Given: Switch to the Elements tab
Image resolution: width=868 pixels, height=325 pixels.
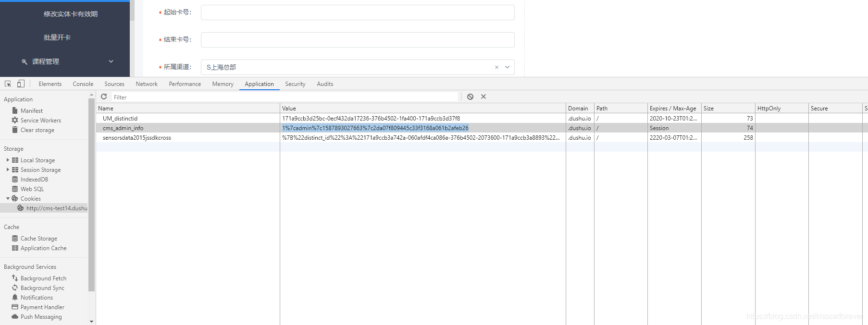Looking at the screenshot, I should tap(50, 84).
